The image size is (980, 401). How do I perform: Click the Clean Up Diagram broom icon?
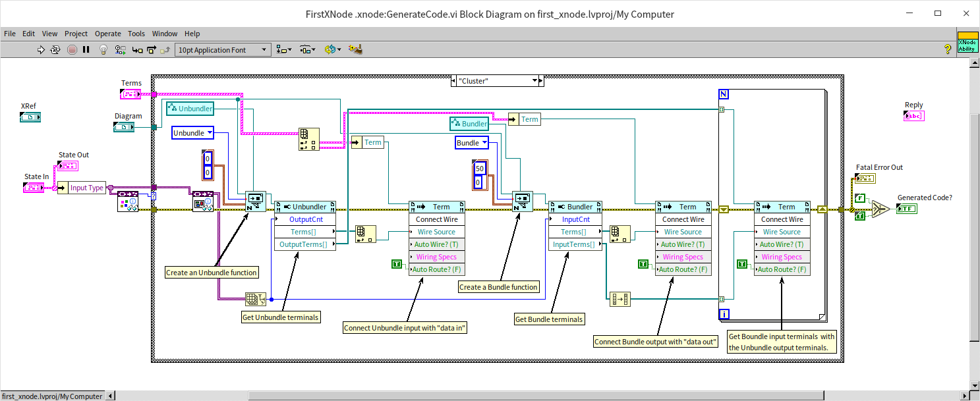point(356,49)
